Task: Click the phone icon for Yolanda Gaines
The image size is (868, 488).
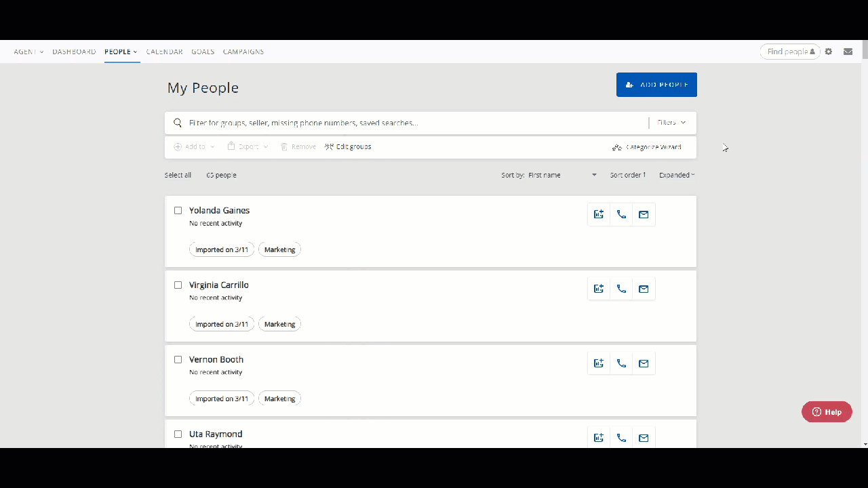Action: [x=621, y=215]
